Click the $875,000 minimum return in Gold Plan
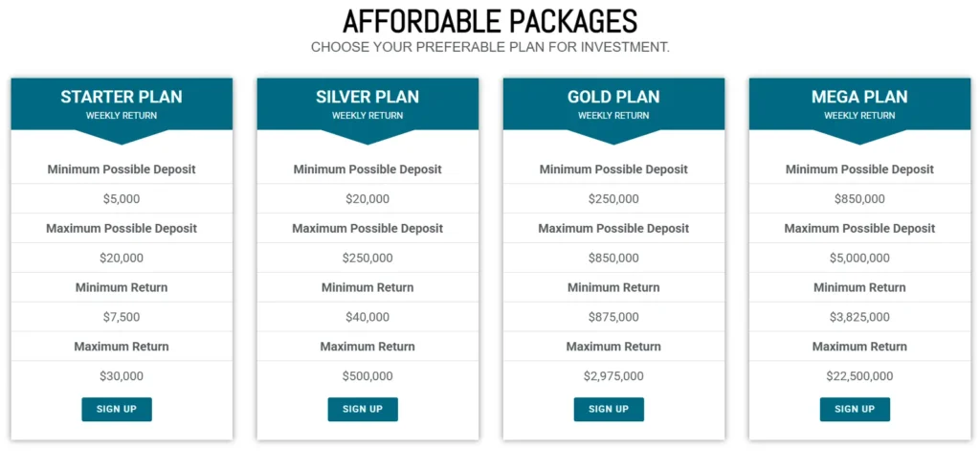The height and width of the screenshot is (451, 980). click(x=613, y=317)
